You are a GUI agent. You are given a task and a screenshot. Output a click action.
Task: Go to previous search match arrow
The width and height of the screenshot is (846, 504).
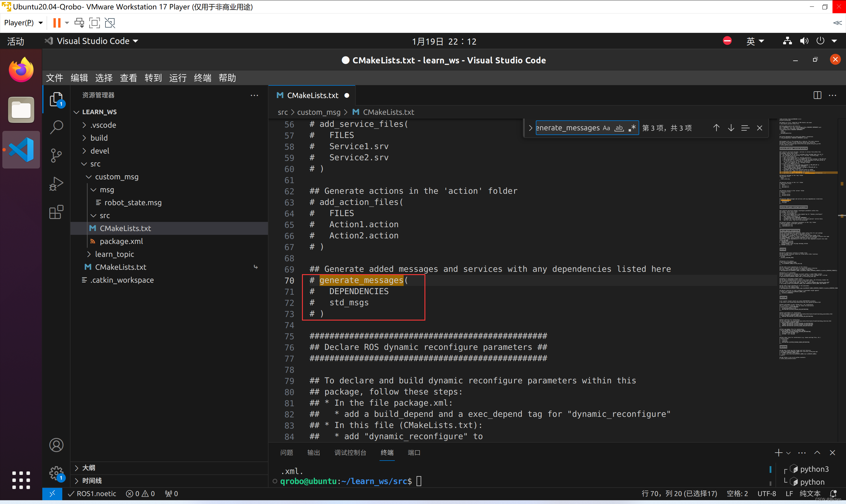point(716,128)
